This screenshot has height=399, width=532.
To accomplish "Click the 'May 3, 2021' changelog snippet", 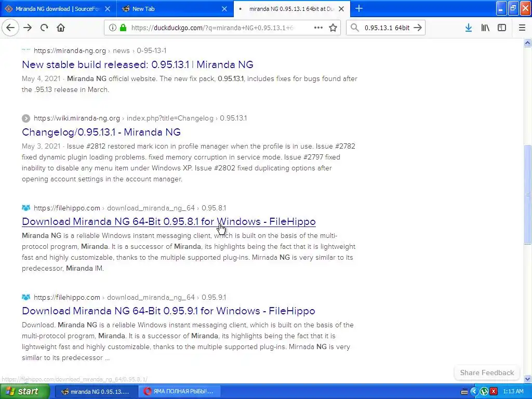I will point(188,163).
